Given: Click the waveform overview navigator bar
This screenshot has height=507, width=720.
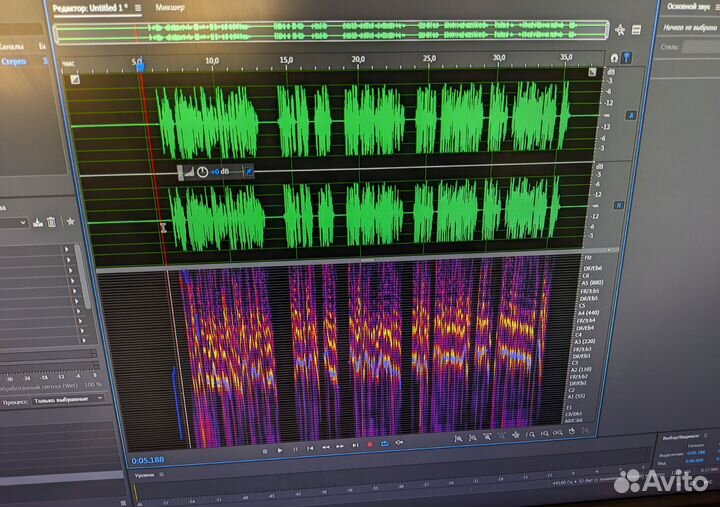Looking at the screenshot, I should 331,32.
